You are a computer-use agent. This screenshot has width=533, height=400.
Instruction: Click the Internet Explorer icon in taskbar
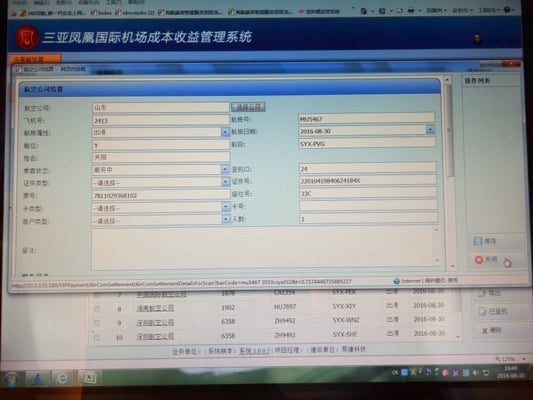62,378
